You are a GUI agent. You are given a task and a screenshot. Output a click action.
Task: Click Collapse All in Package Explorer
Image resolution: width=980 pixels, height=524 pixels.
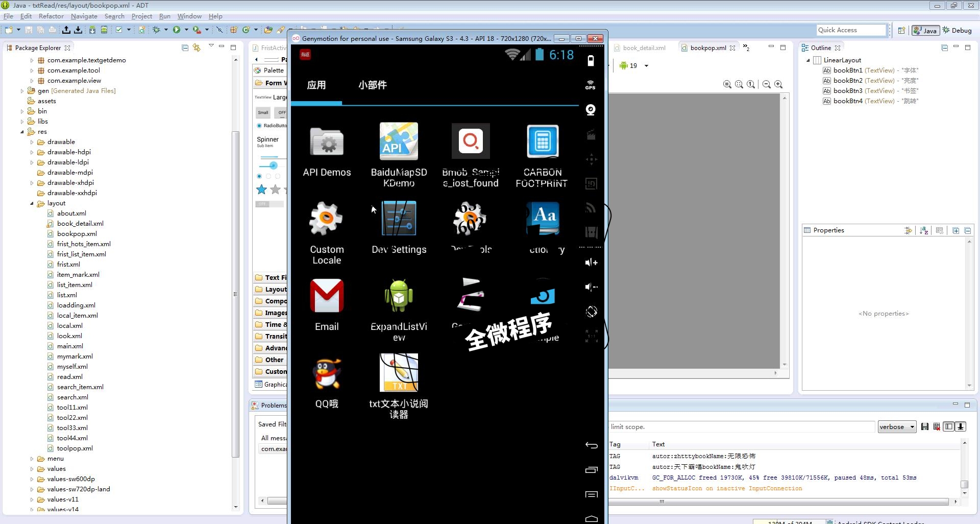[185, 47]
